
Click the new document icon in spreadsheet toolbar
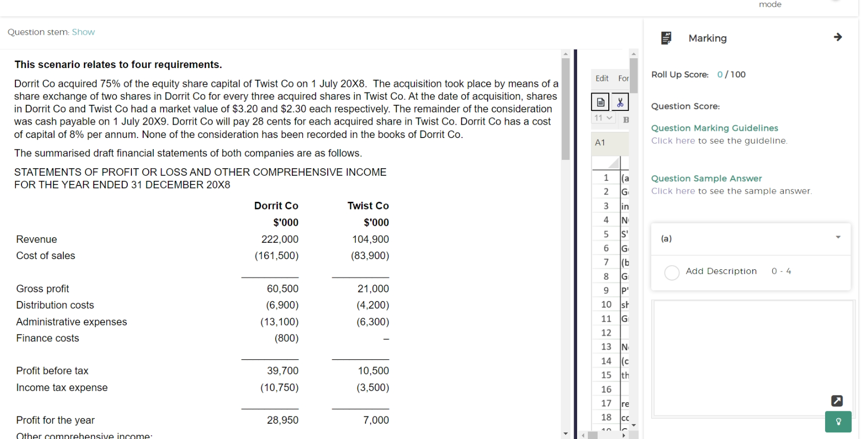coord(601,102)
